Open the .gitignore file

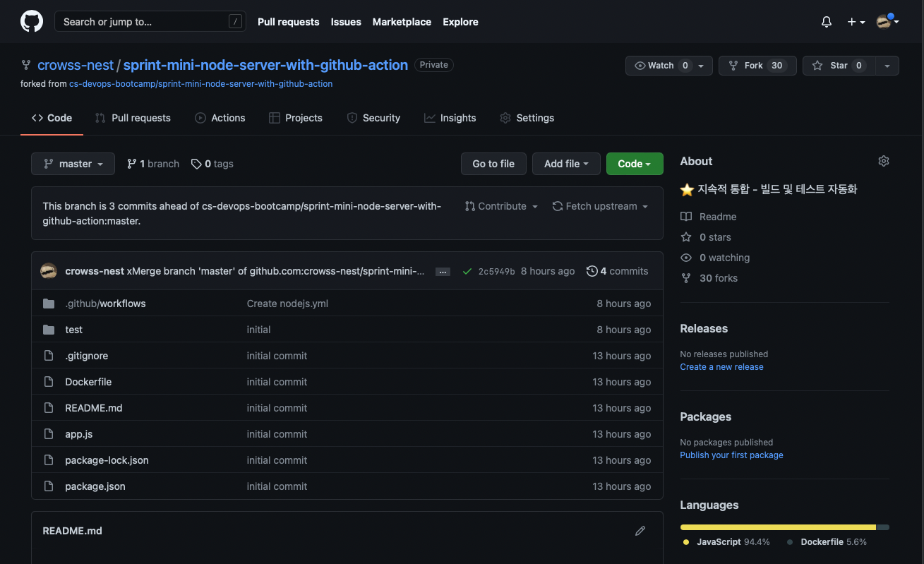[x=86, y=356]
